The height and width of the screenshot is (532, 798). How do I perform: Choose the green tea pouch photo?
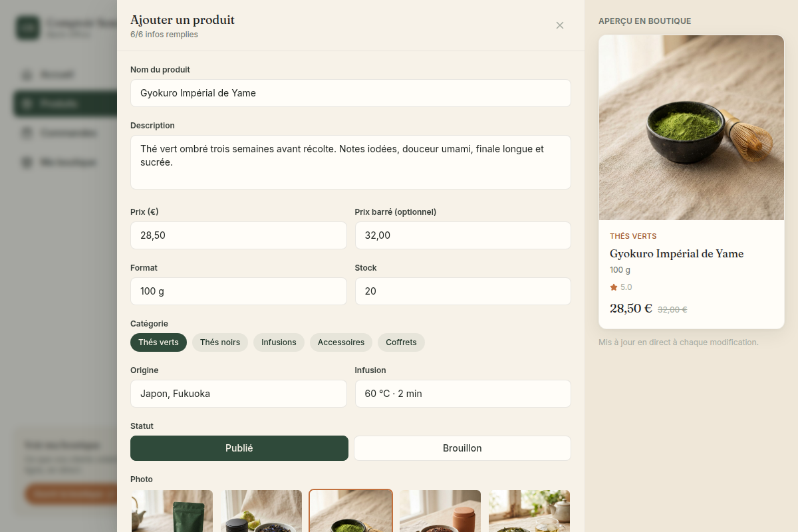172,511
